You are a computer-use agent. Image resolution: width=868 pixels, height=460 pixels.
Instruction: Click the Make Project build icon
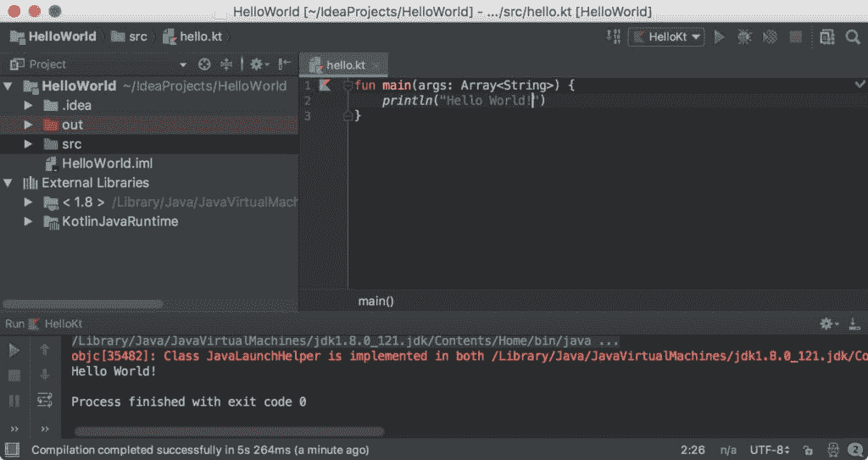click(613, 37)
